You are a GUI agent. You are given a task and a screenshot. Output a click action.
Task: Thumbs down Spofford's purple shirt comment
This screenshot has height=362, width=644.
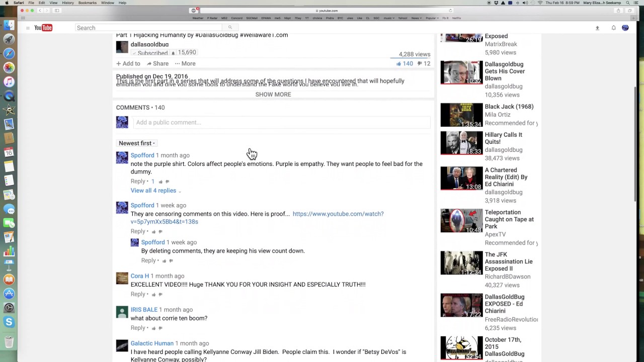point(168,182)
